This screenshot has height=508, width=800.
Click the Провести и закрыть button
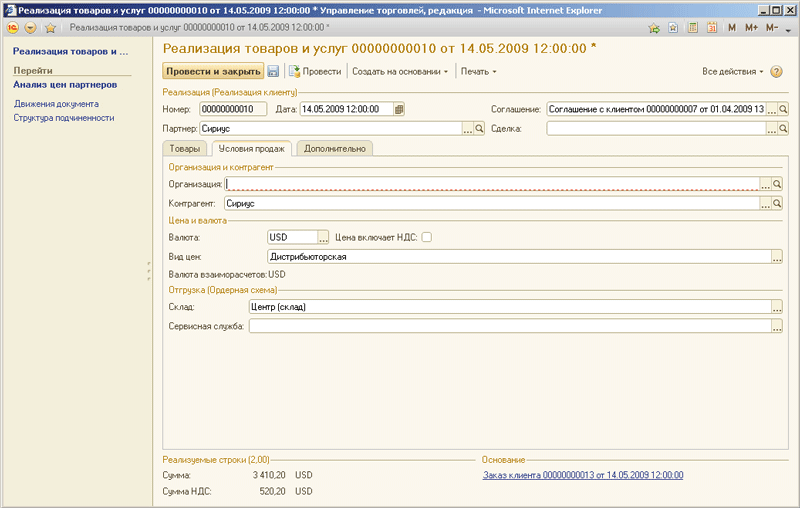coord(213,72)
